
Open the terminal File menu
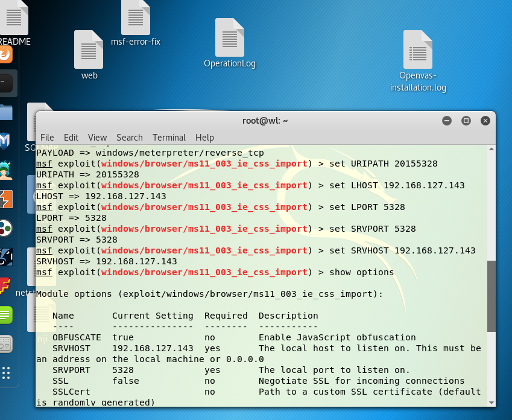[47, 138]
